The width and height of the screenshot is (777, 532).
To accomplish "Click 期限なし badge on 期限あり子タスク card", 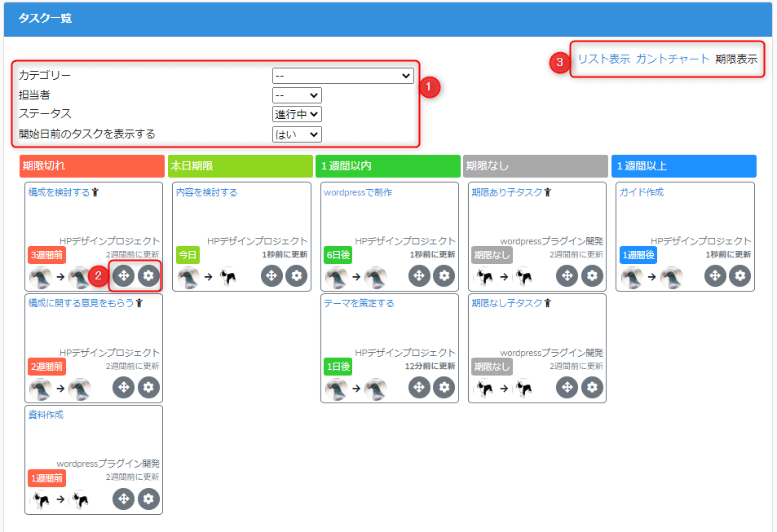I will click(x=492, y=255).
